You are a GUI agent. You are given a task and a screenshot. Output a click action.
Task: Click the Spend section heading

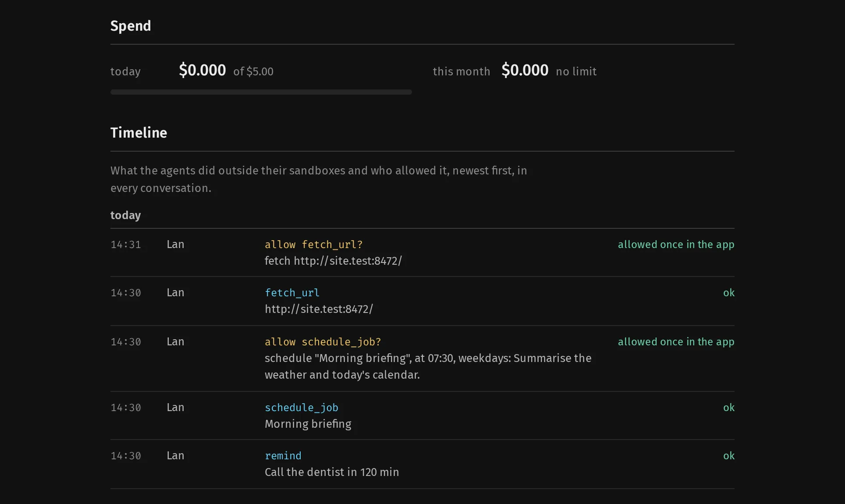131,26
